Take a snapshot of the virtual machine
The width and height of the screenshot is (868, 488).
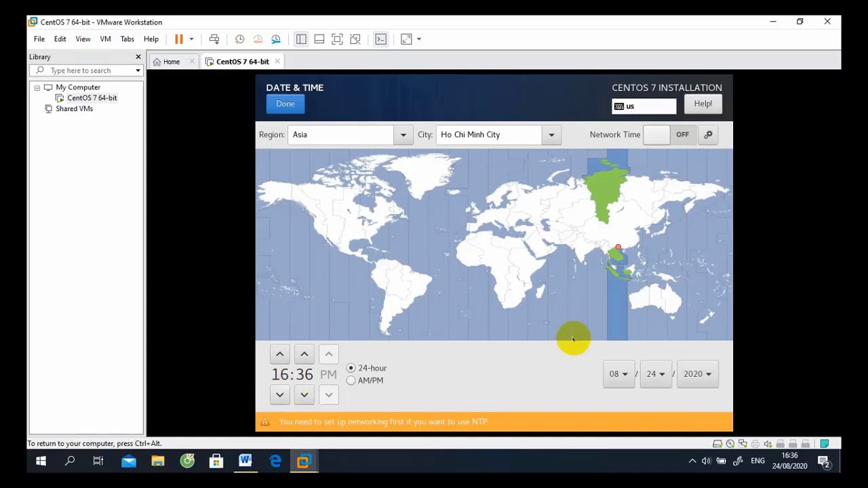(239, 39)
